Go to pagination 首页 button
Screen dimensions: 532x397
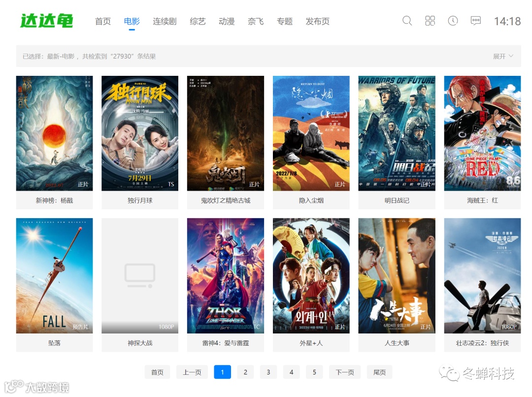(x=157, y=372)
